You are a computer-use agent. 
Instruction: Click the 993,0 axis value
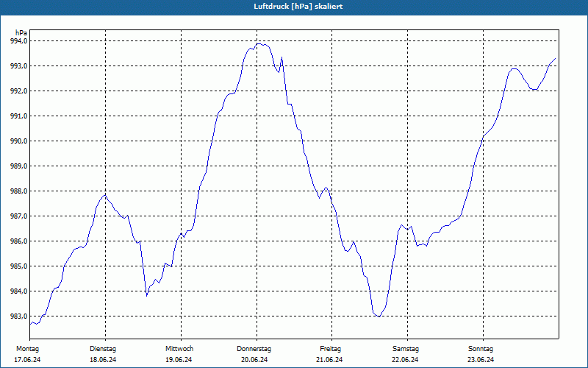click(19, 66)
